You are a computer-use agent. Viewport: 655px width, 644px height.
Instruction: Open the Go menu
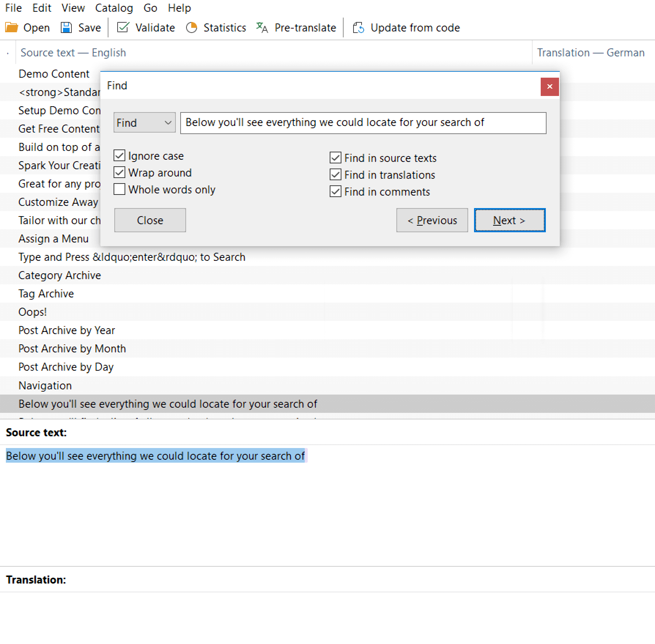point(150,8)
